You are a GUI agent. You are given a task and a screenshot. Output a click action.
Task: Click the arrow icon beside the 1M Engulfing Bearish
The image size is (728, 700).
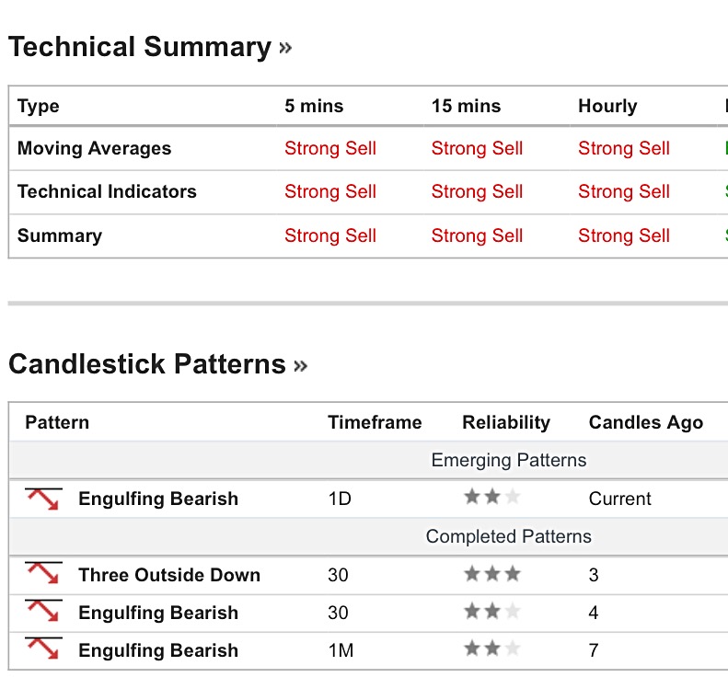[42, 650]
